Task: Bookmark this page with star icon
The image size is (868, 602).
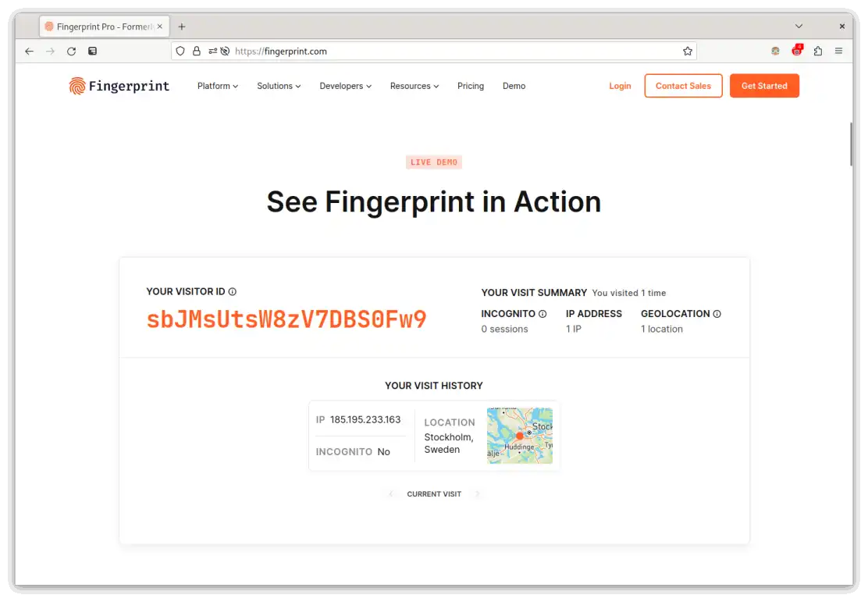Action: point(688,51)
